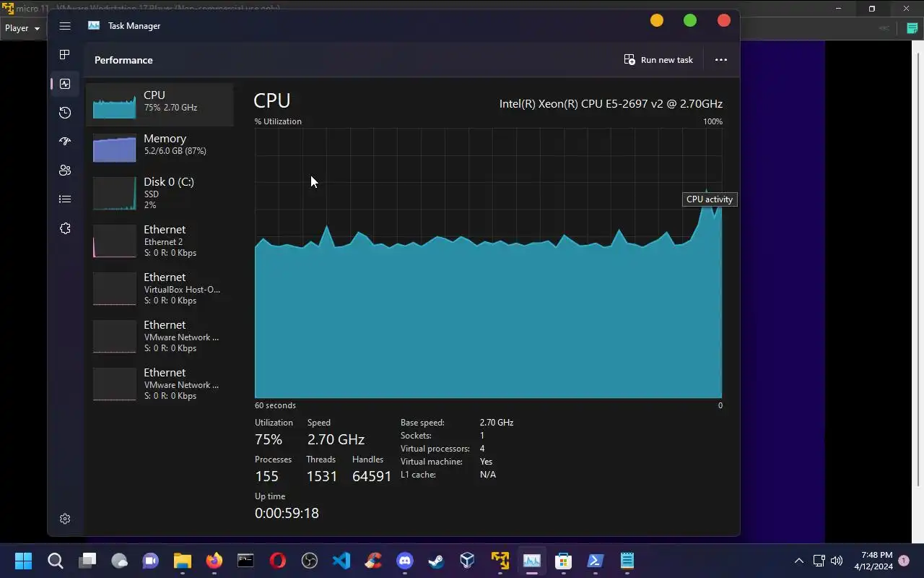Go to the Processes page icon
This screenshot has height=578, width=924.
pos(65,55)
